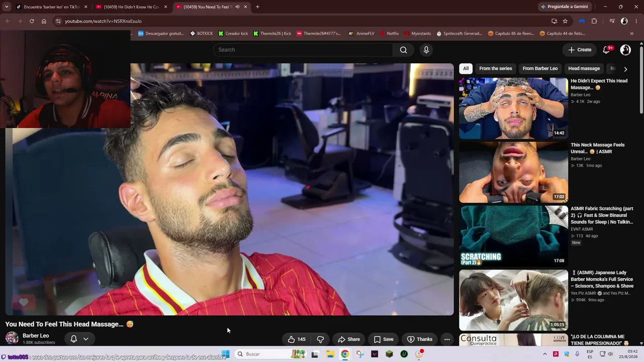644x362 pixels.
Task: Click the Thanks button
Action: tap(420, 339)
